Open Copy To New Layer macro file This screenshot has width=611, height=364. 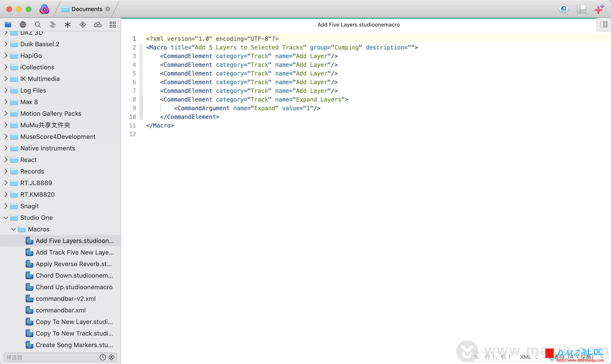(60, 322)
